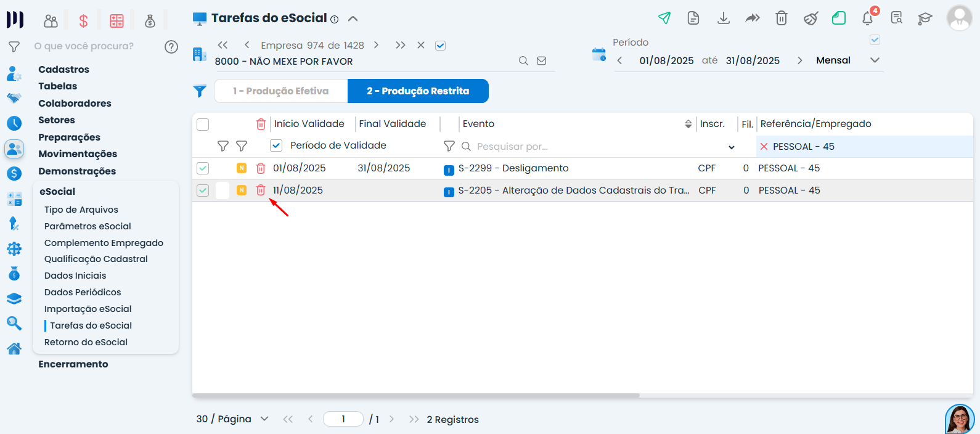
Task: Toggle the Período de Validade checkbox
Action: [276, 145]
